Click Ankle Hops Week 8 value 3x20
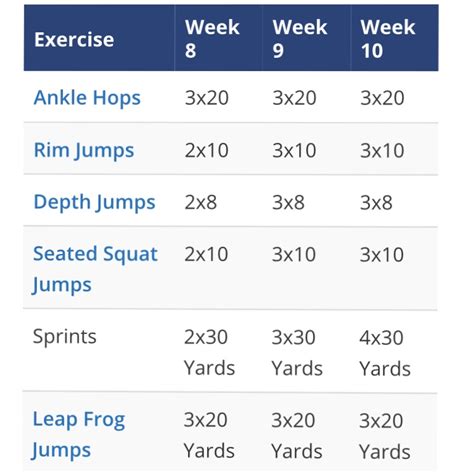Image resolution: width=474 pixels, height=473 pixels. [x=207, y=98]
